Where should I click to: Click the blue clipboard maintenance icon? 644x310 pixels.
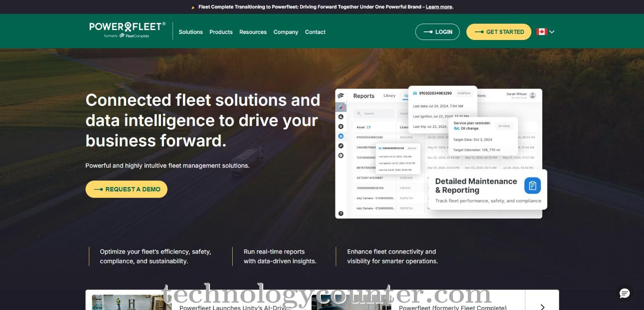tap(532, 186)
